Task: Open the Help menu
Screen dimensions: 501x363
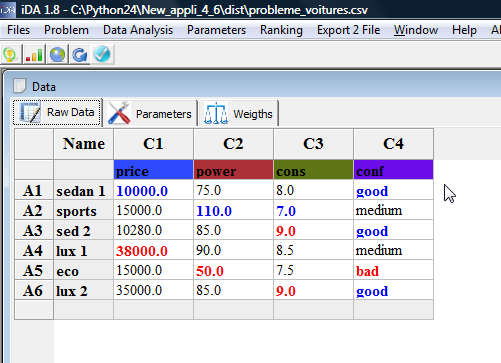Action: click(x=464, y=30)
